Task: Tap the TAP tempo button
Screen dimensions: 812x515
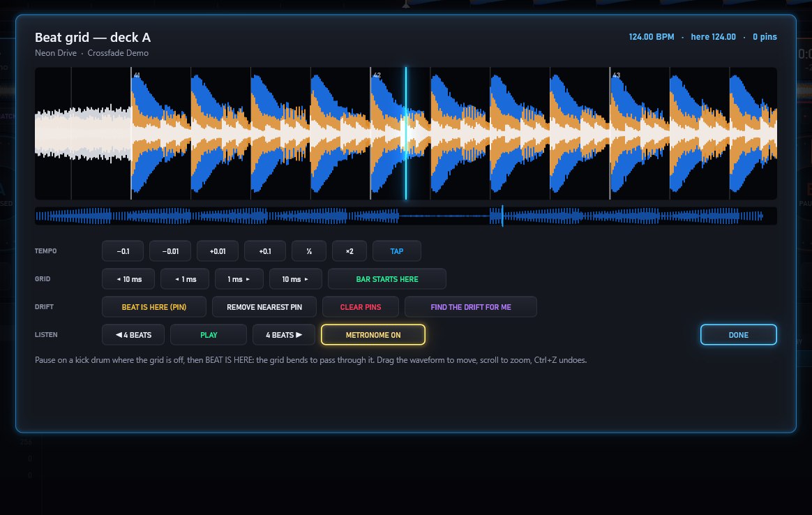Action: click(397, 251)
